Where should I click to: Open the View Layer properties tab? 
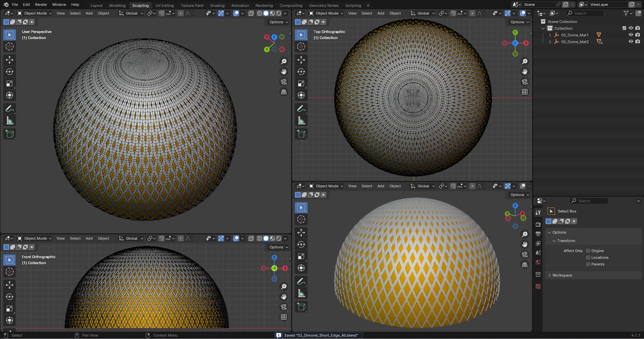click(x=538, y=243)
